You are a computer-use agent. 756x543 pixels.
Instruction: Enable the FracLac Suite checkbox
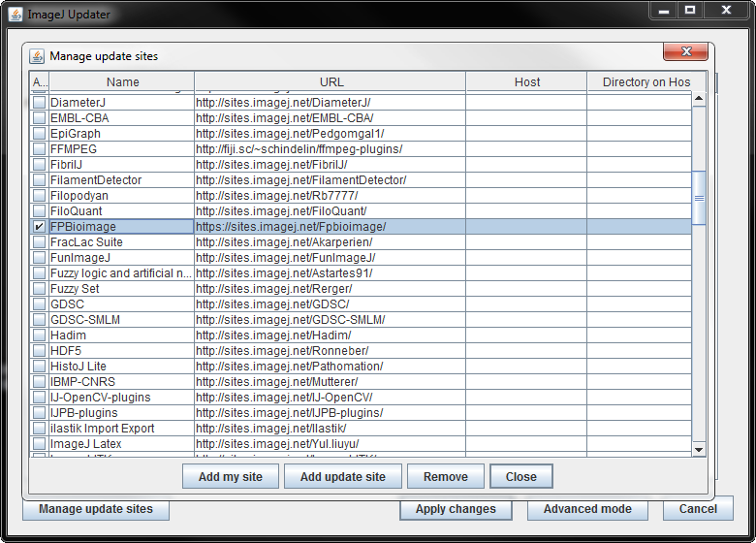coord(39,242)
